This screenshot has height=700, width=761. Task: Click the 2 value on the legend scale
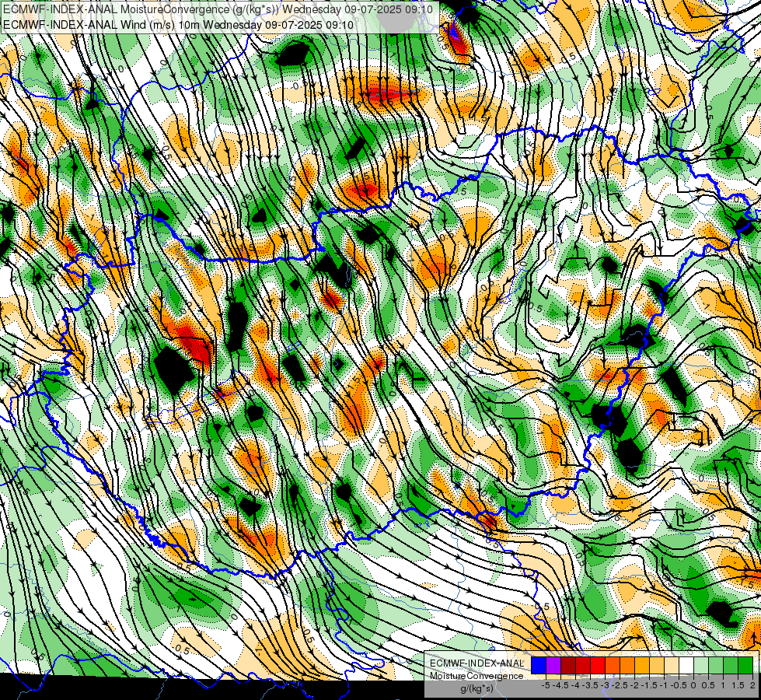point(752,685)
